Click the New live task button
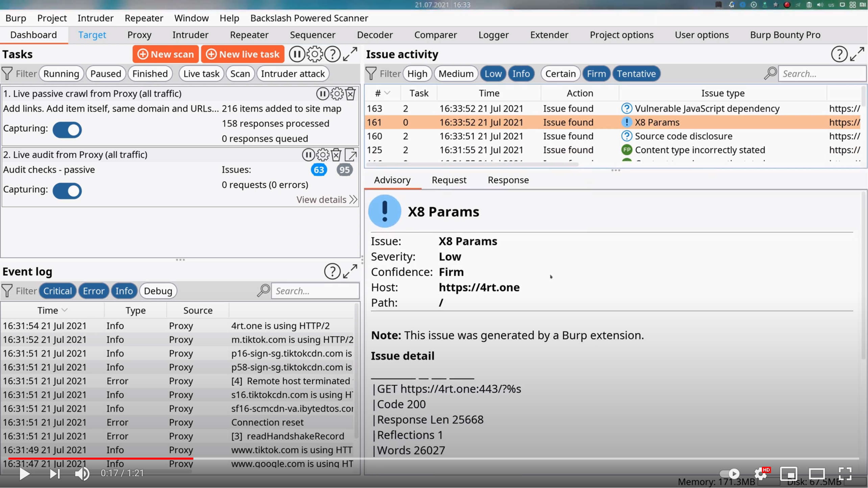 pyautogui.click(x=243, y=54)
